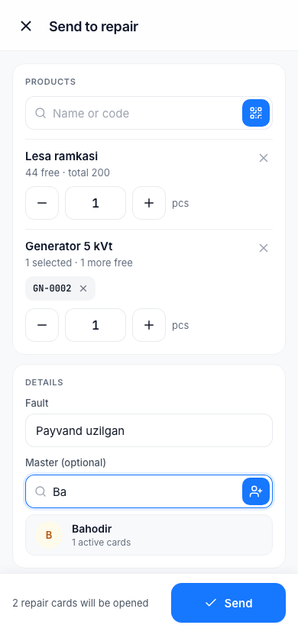Remove Lesa ramkasi from products
This screenshot has height=644, width=298.
tap(264, 158)
